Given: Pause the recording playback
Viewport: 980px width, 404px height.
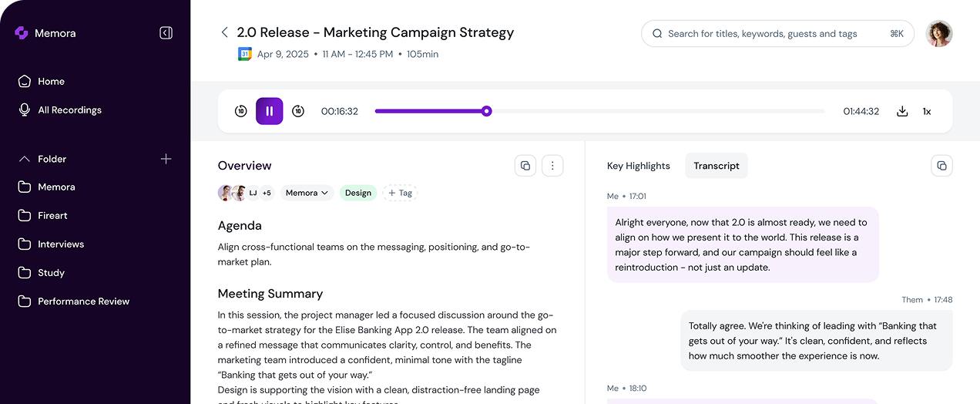Looking at the screenshot, I should tap(270, 111).
